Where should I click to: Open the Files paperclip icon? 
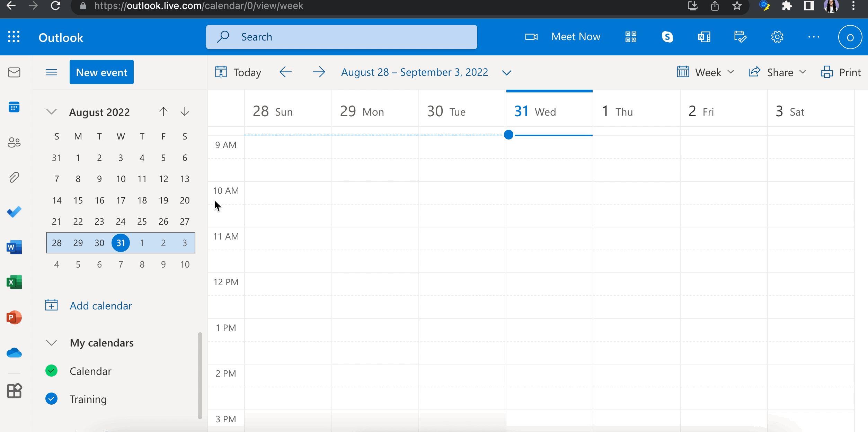pos(14,177)
